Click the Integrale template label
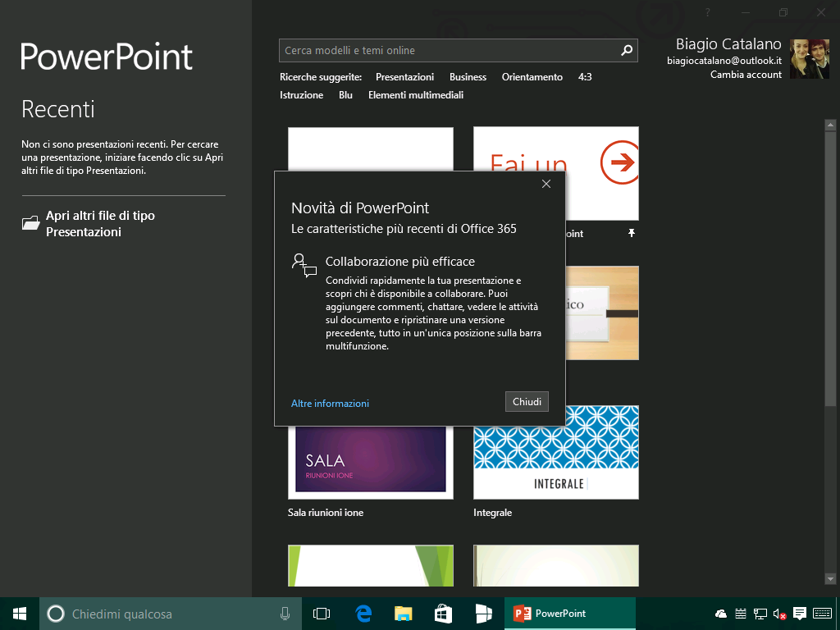Viewport: 840px width, 630px height. [492, 513]
